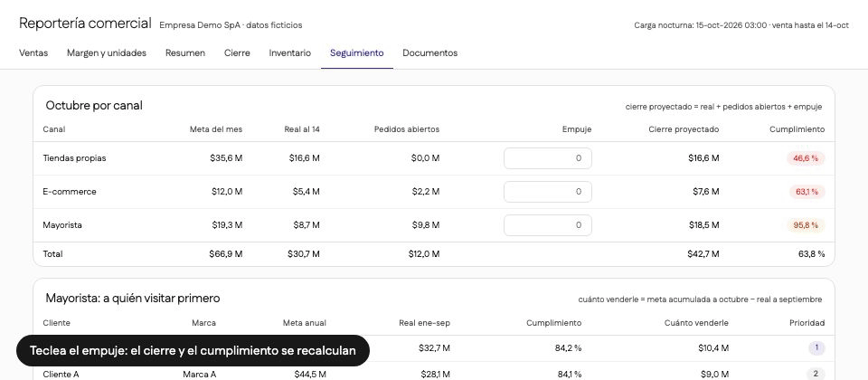The width and height of the screenshot is (868, 380).
Task: Open the Documentos tab
Action: pyautogui.click(x=429, y=53)
